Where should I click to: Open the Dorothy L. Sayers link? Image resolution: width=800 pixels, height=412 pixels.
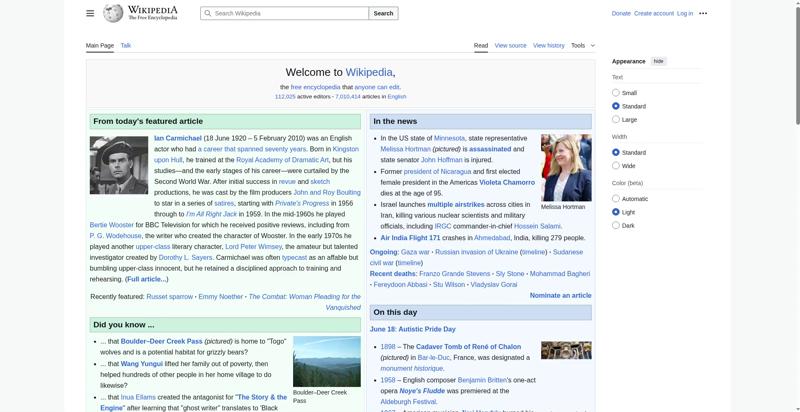185,258
